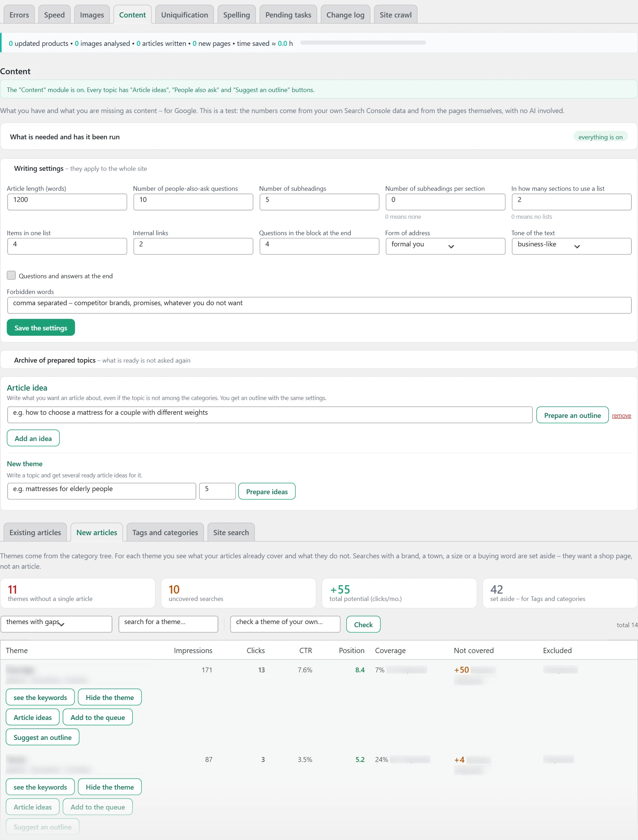
Task: Click the New theme topic input
Action: point(102,491)
